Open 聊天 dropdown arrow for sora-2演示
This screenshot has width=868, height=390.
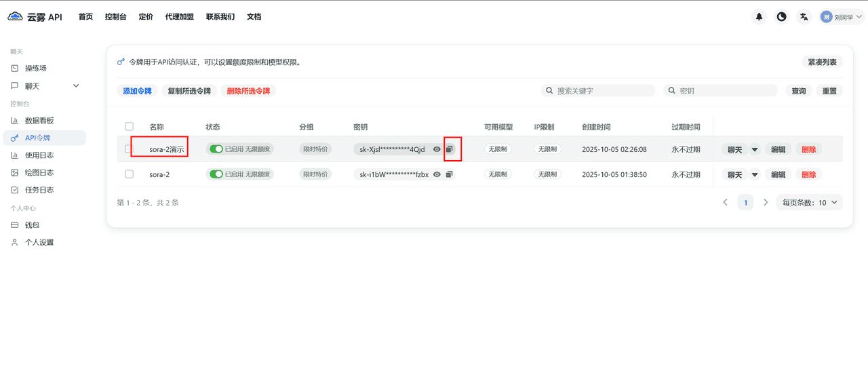point(755,149)
